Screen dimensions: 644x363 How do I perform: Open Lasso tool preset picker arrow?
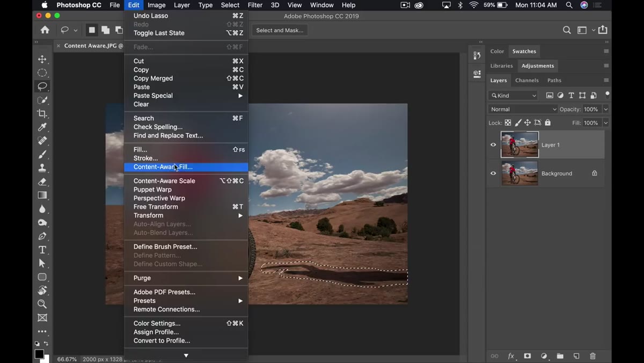[76, 31]
